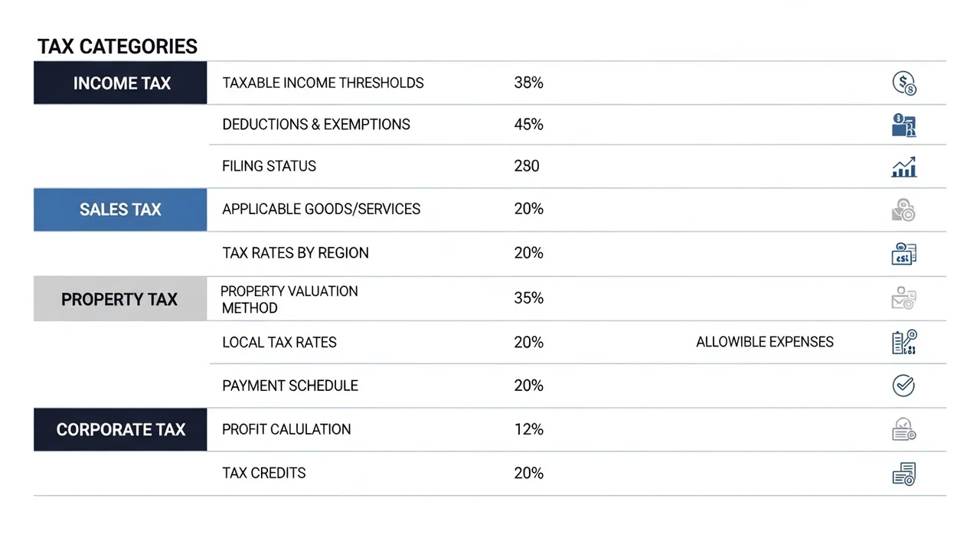Click the circled checkmark icon for Payment Schedule
The height and width of the screenshot is (534, 980).
904,386
